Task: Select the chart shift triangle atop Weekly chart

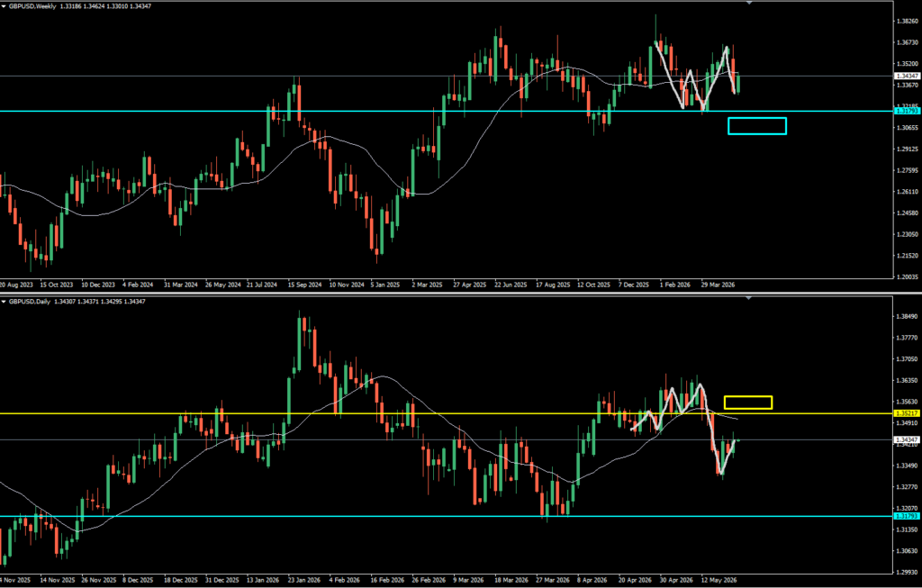Action: click(x=748, y=3)
